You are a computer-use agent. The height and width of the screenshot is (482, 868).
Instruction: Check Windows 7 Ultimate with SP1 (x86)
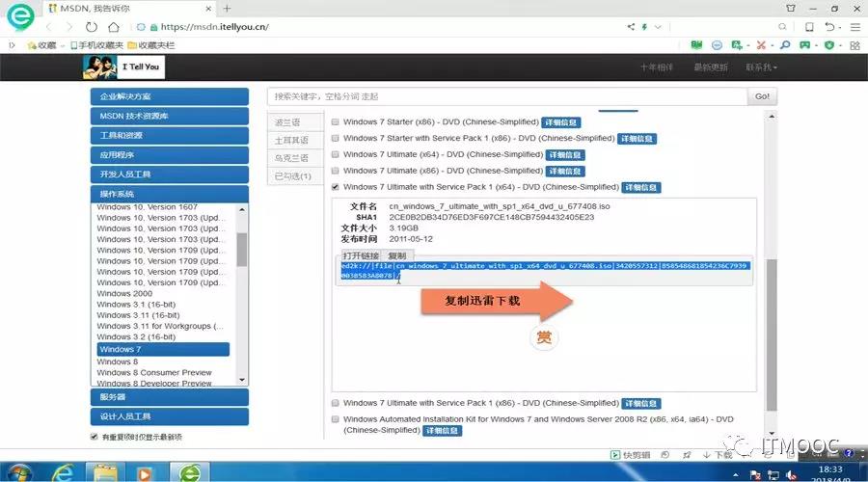point(335,403)
